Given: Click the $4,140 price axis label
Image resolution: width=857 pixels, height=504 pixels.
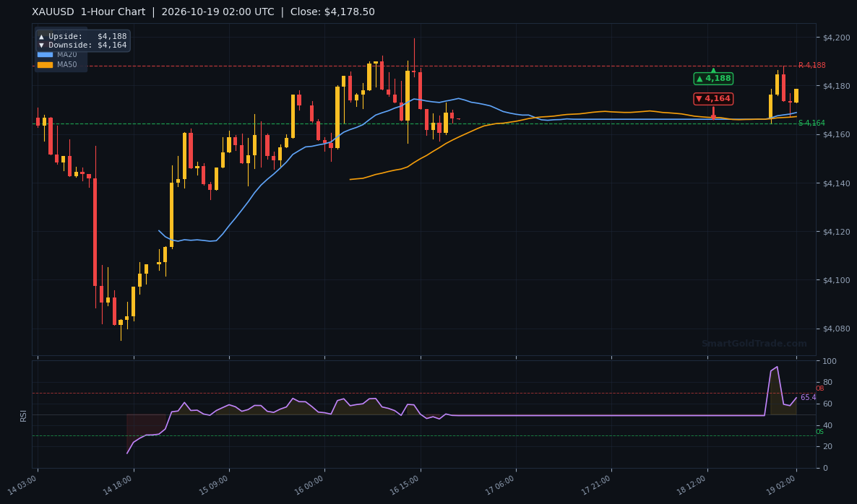Looking at the screenshot, I should coord(836,183).
